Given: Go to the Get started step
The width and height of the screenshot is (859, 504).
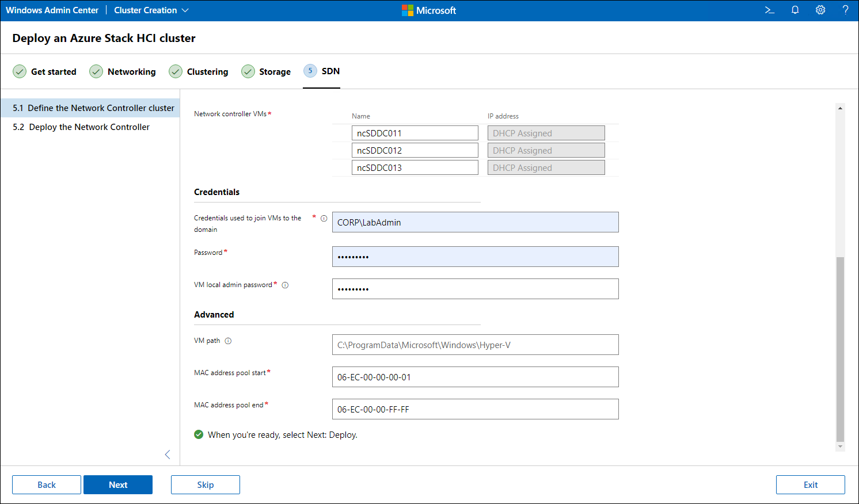Looking at the screenshot, I should point(45,71).
